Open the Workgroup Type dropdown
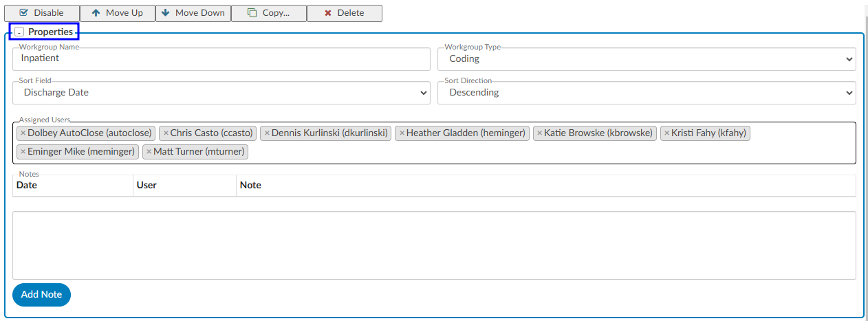868x321 pixels. click(x=647, y=59)
